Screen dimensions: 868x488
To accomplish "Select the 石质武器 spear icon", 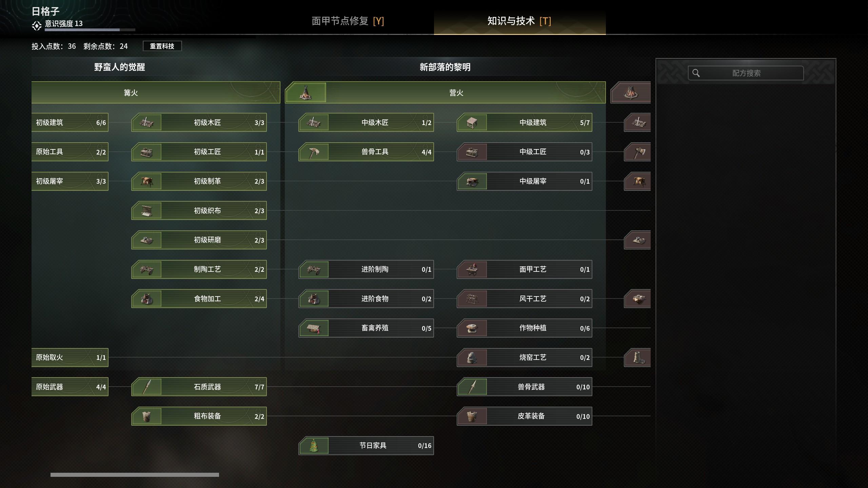I will point(147,387).
